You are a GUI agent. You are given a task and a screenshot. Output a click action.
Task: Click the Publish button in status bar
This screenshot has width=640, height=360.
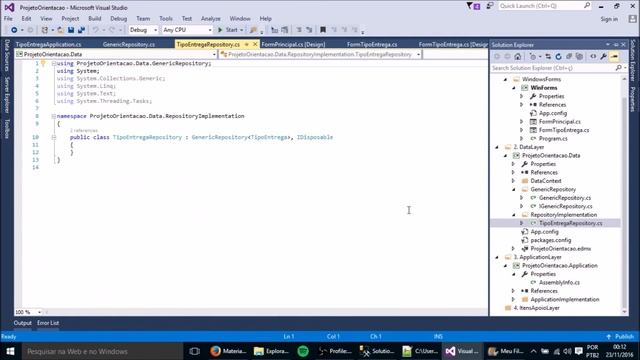pos(620,337)
